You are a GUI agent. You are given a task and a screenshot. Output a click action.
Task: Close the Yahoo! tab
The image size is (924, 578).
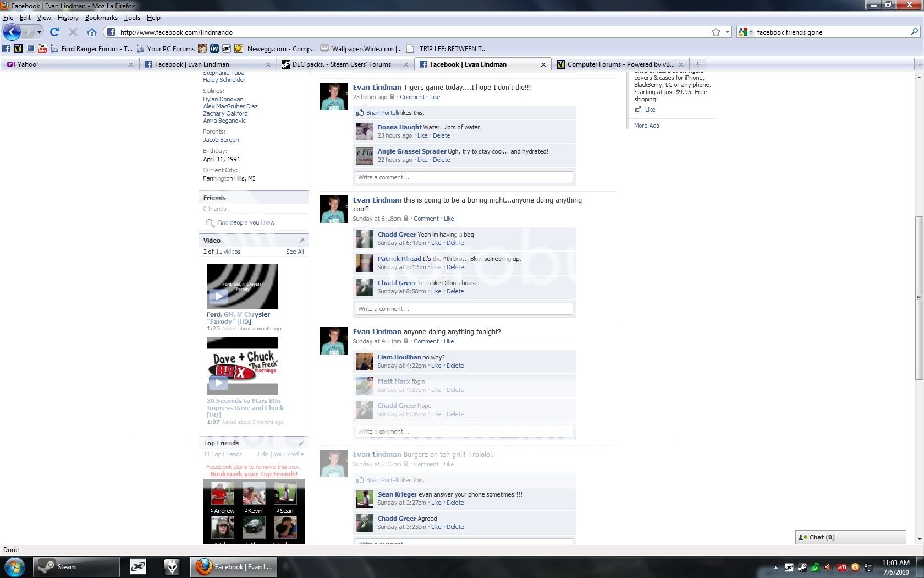click(x=131, y=64)
